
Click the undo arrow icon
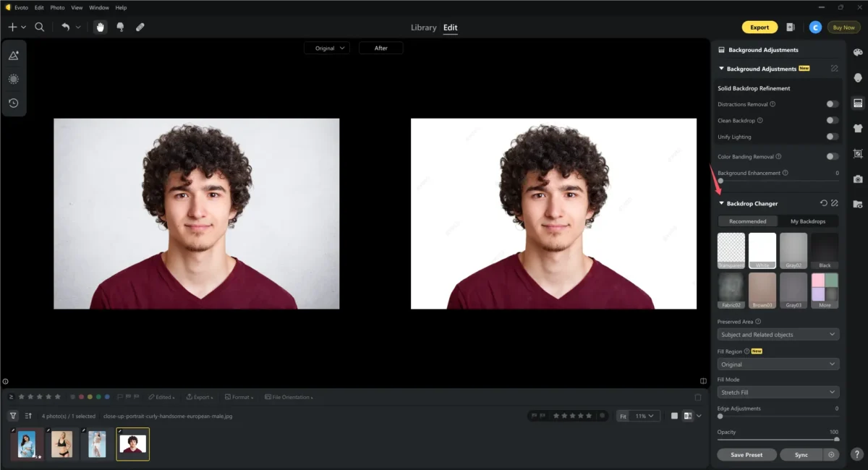(x=65, y=27)
